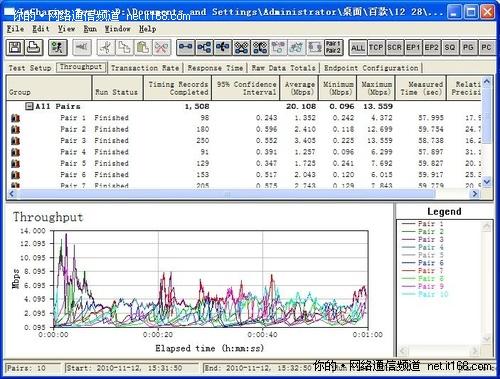Click the Run test running-man icon
Screen dimensions: 500x379
click(58, 47)
